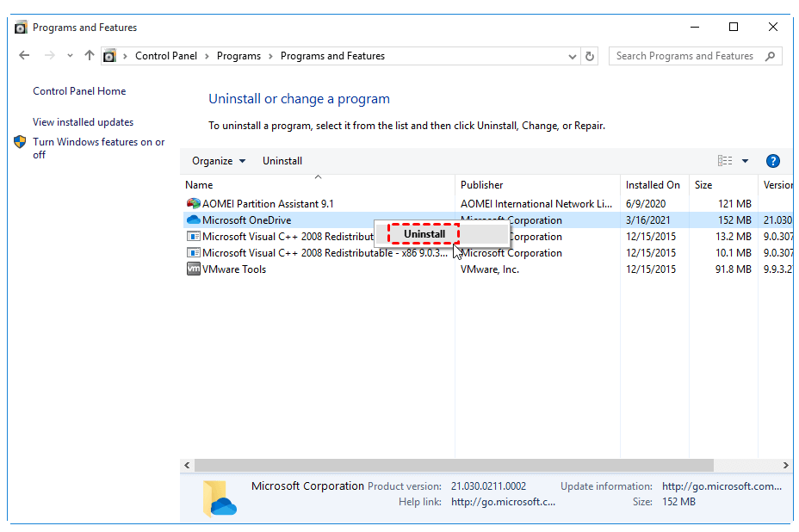Viewport: 799px width, 532px height.
Task: Click the VMware Tools program icon
Action: click(x=193, y=269)
